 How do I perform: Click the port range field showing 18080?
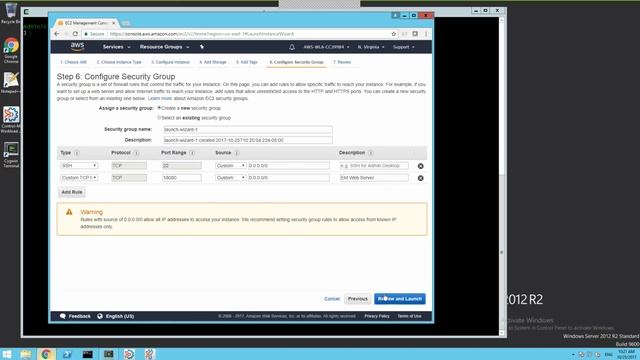point(182,178)
